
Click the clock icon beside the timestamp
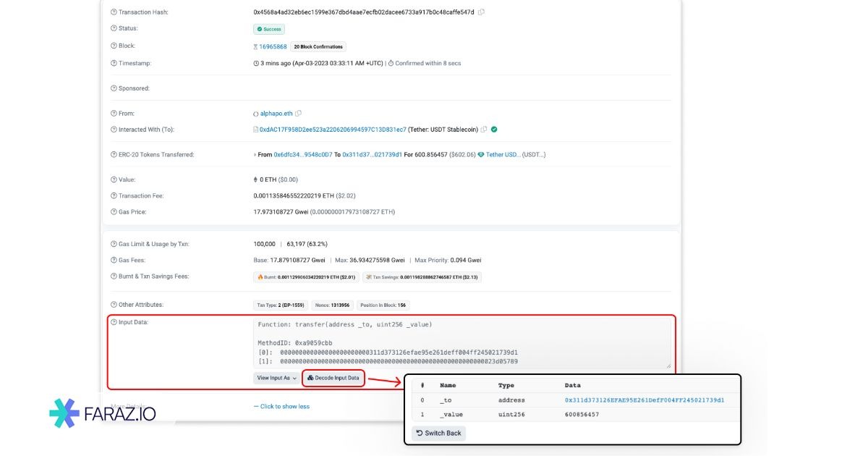coord(255,62)
